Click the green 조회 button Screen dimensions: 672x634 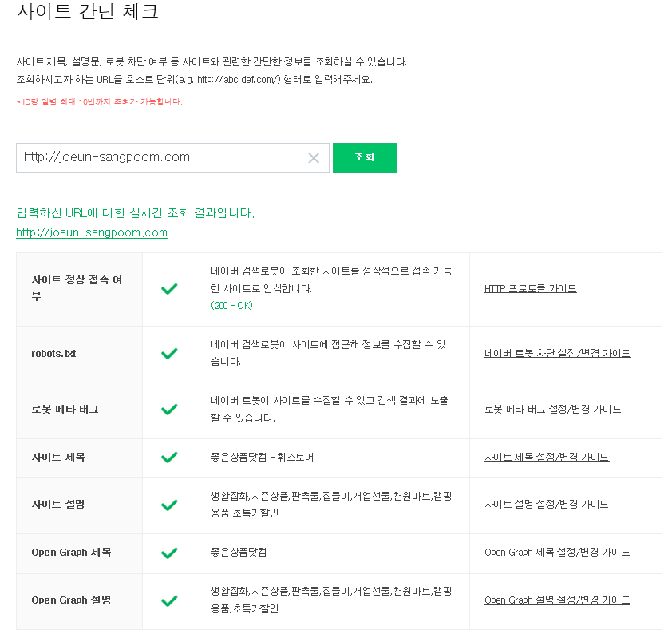(364, 158)
